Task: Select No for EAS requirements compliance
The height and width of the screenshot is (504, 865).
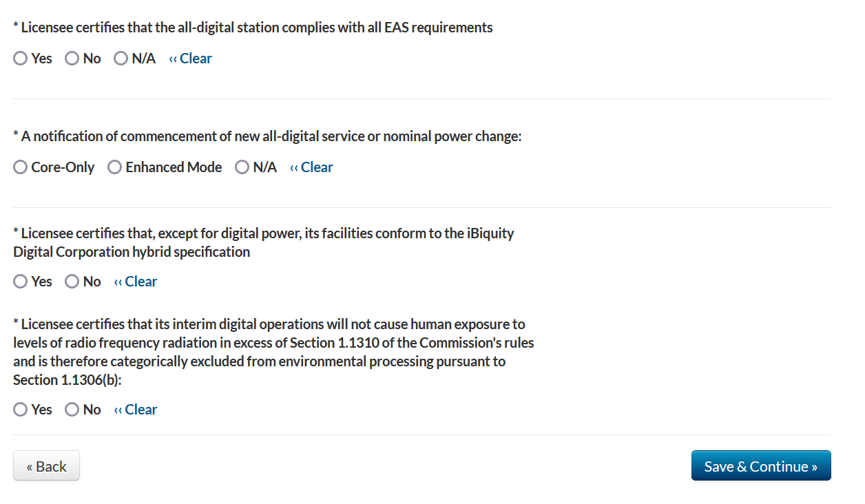Action: (72, 59)
